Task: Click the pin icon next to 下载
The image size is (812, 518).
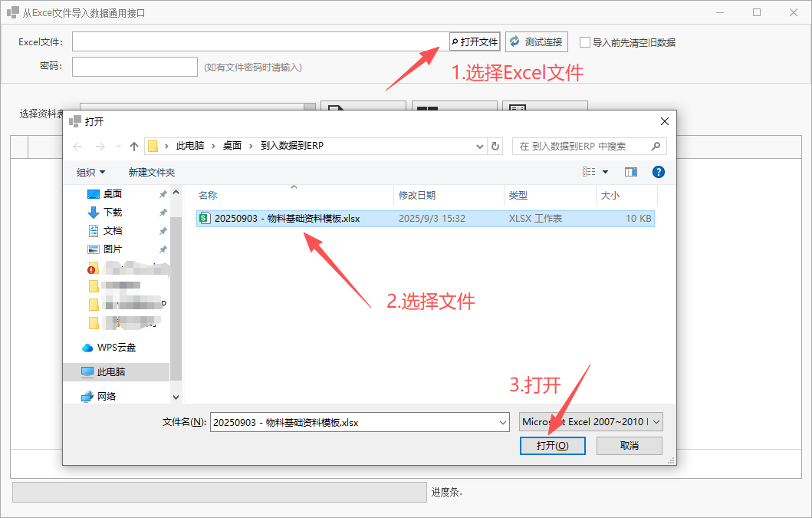Action: coord(163,213)
